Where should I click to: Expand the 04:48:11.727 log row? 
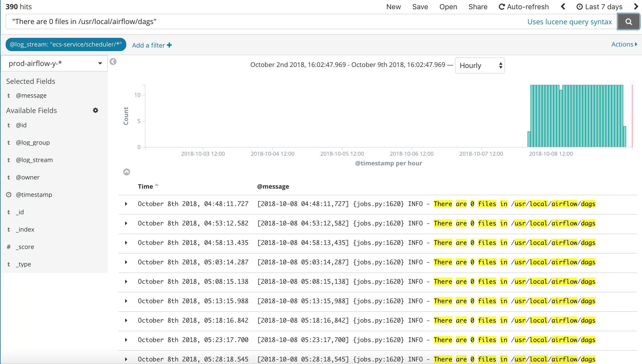point(126,204)
